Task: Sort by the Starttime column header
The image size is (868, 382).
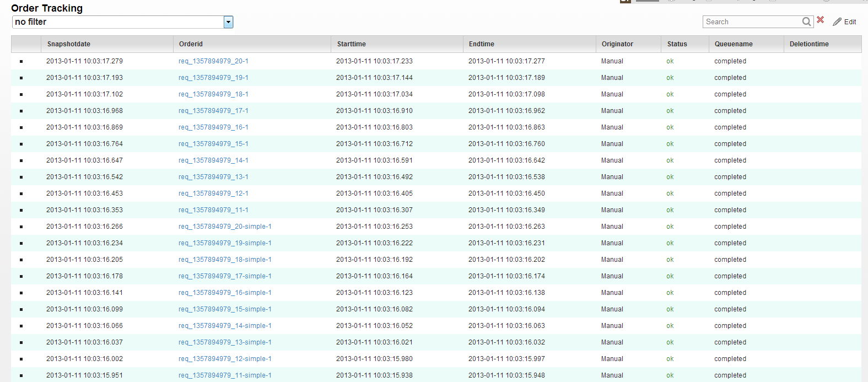Action: [397, 44]
